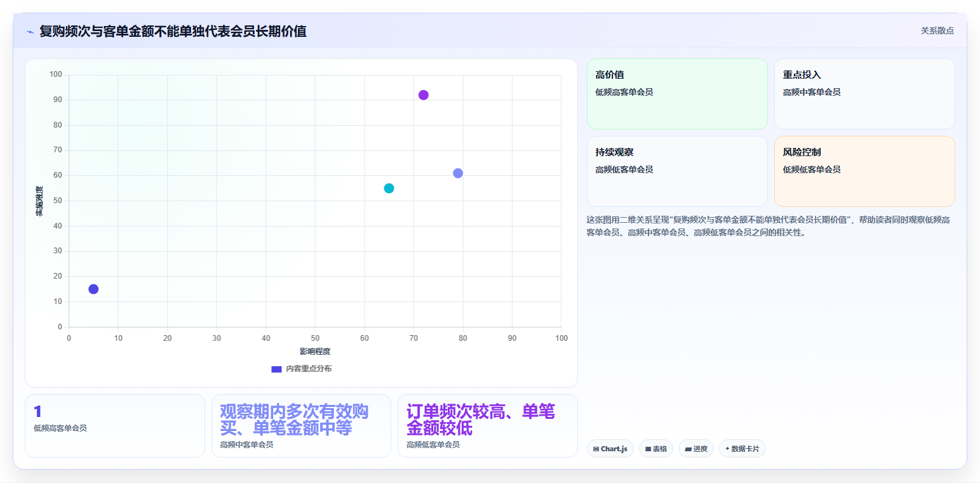Click the lightning icon beside the title

click(30, 31)
